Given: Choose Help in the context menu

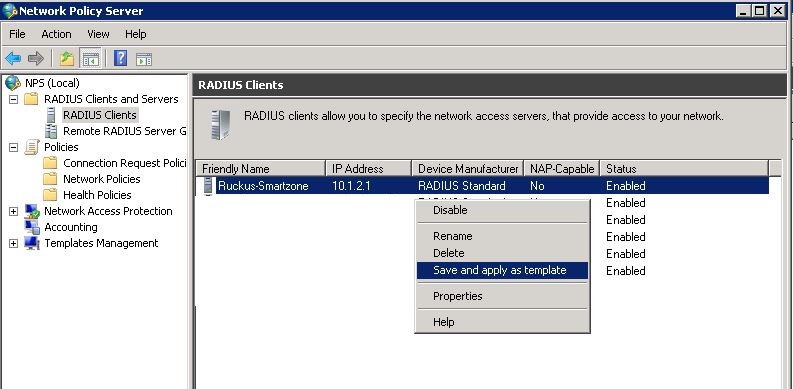Looking at the screenshot, I should (502, 322).
